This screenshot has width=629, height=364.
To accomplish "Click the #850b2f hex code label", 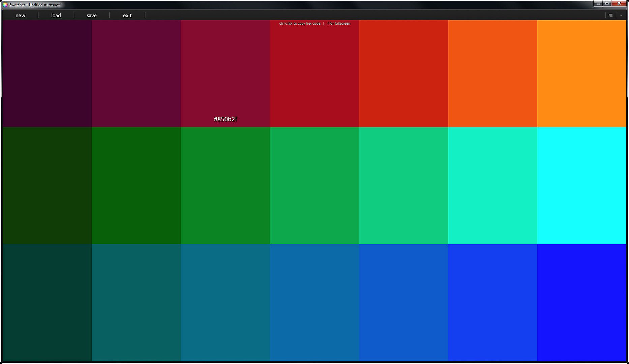I will click(226, 119).
